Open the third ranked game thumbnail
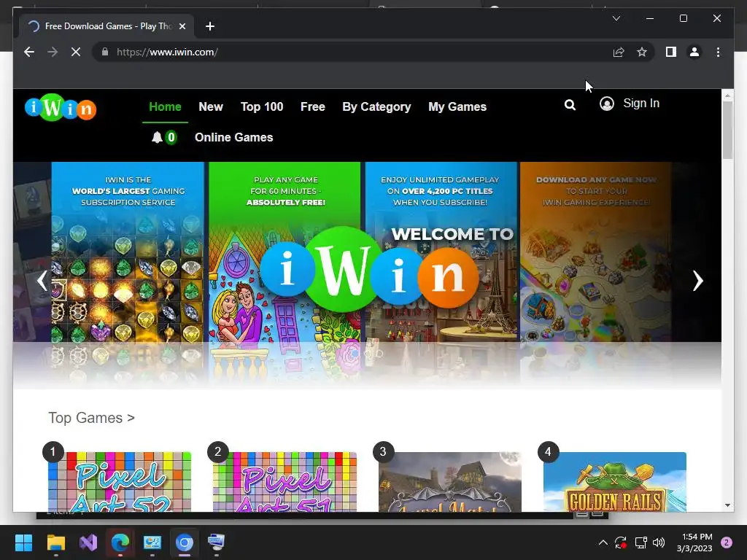Image resolution: width=747 pixels, height=560 pixels. click(449, 482)
